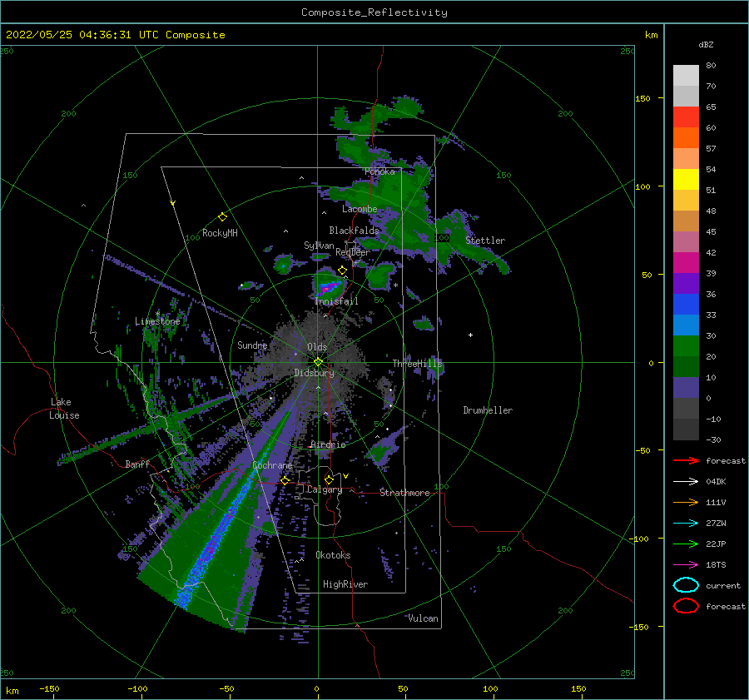Click the purple swatch in dBZ legend
749x700 pixels.
pos(686,284)
